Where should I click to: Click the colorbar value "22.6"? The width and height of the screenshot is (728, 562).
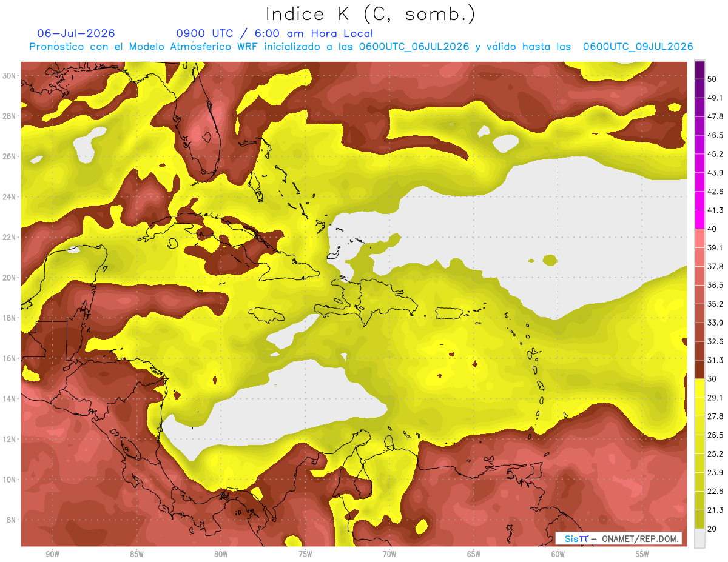coord(715,492)
